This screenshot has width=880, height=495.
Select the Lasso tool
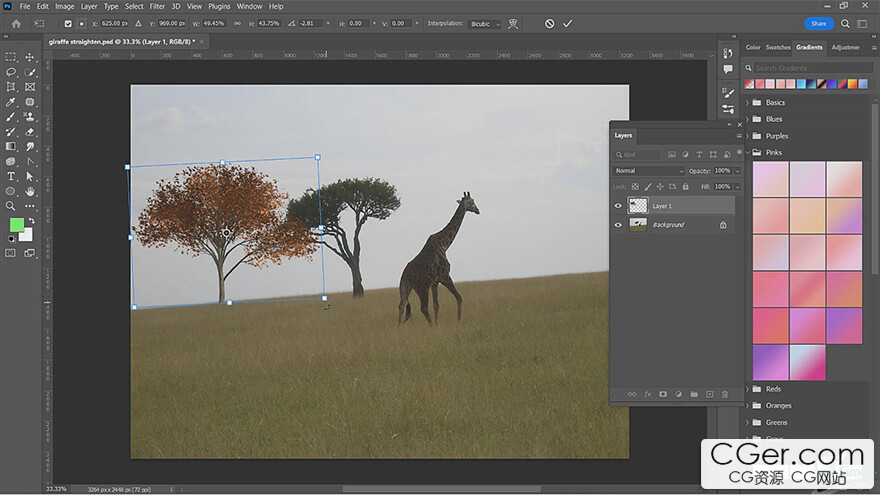point(11,72)
